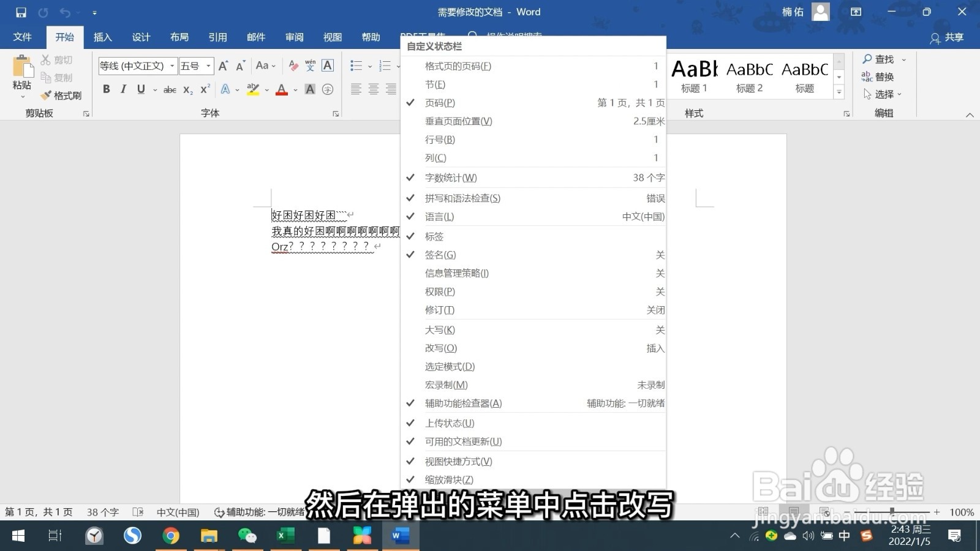This screenshot has height=551, width=980.
Task: Open WeChat from taskbar
Action: pyautogui.click(x=247, y=536)
